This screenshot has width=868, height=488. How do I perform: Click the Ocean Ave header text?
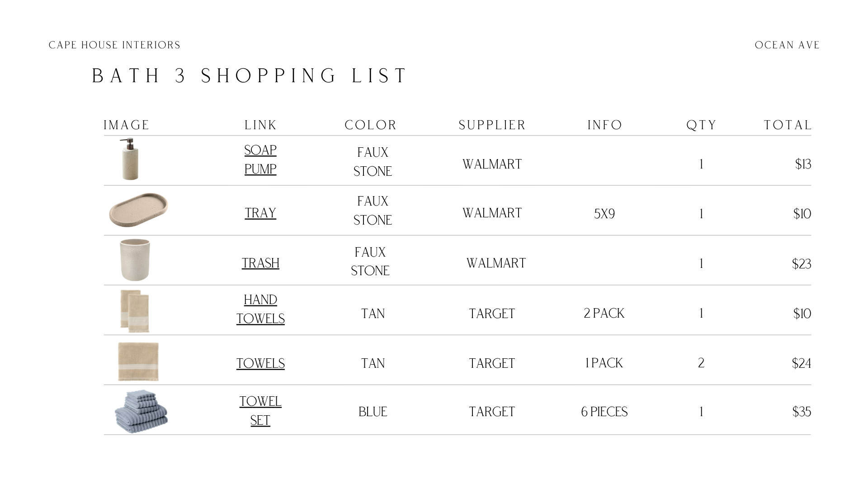787,45
